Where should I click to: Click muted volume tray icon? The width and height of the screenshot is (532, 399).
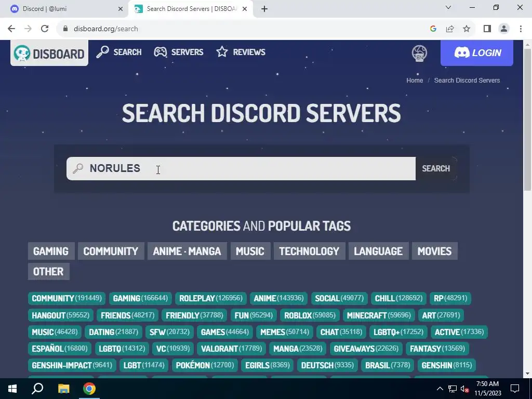464,389
